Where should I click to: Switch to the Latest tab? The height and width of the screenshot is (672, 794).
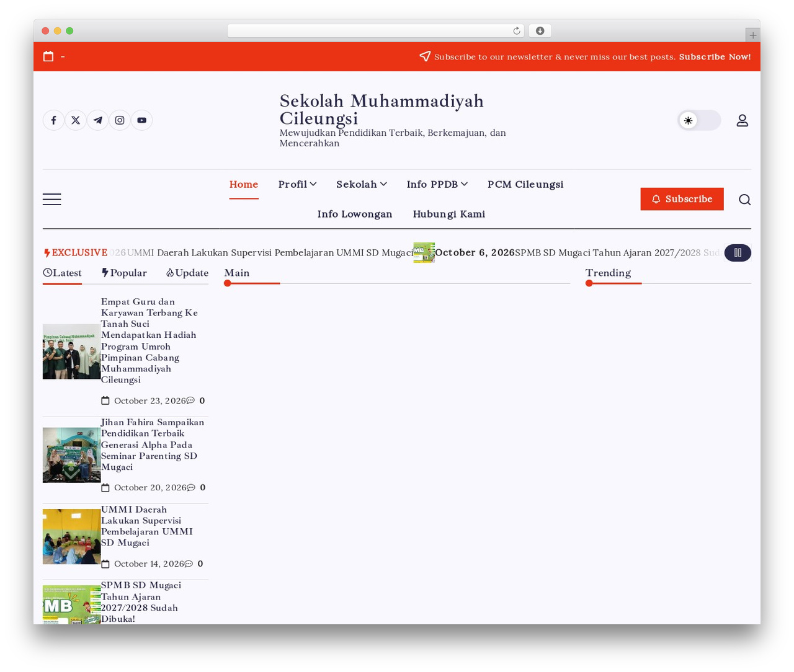(x=62, y=273)
